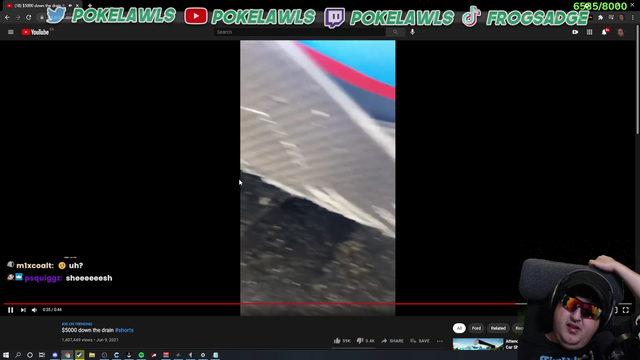
Task: Like the video (59K)
Action: 342,341
